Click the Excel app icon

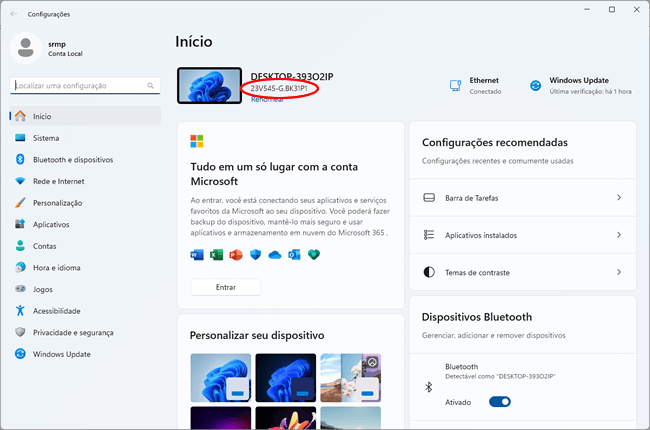coord(216,255)
